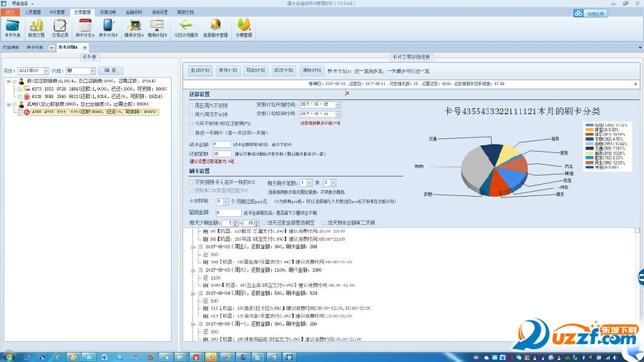Click the 修改计划 button
644x362 pixels.
coord(283,71)
